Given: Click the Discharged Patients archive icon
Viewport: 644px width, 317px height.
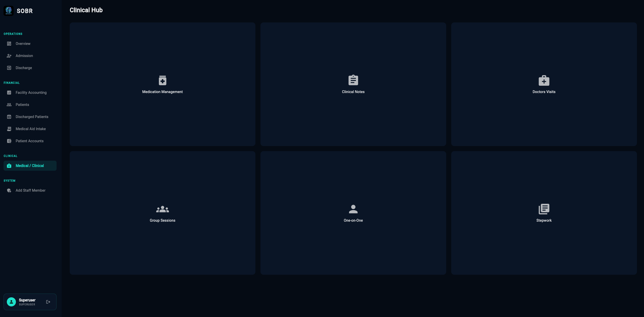Looking at the screenshot, I should coord(9,117).
